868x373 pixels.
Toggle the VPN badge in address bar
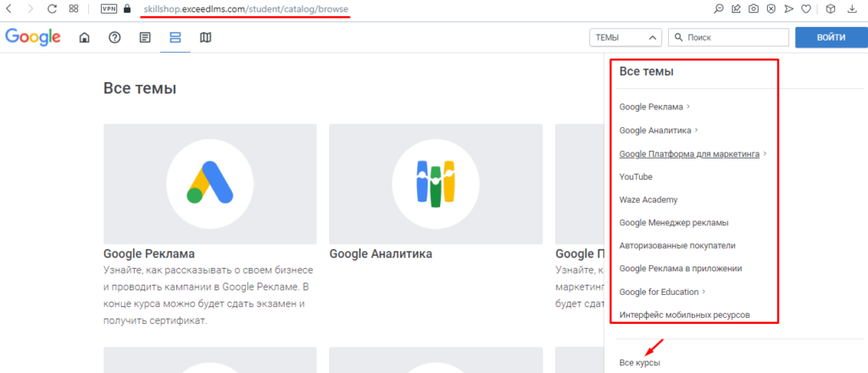pos(109,9)
